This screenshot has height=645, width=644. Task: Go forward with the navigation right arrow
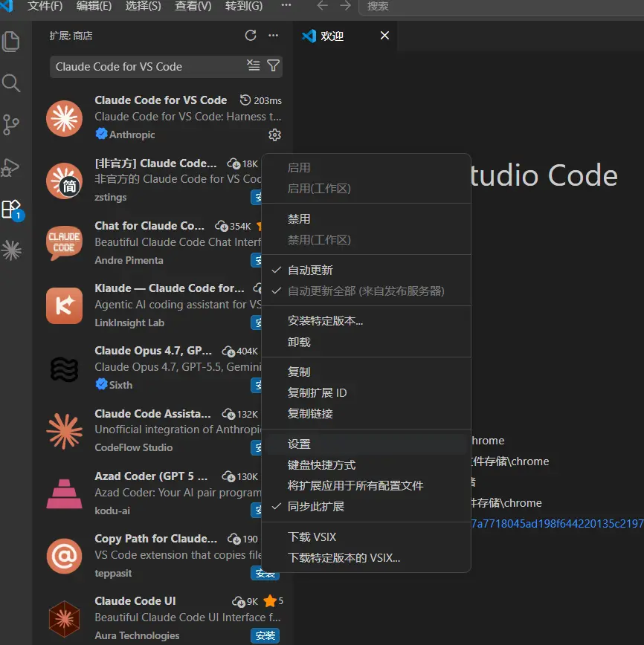coord(346,6)
